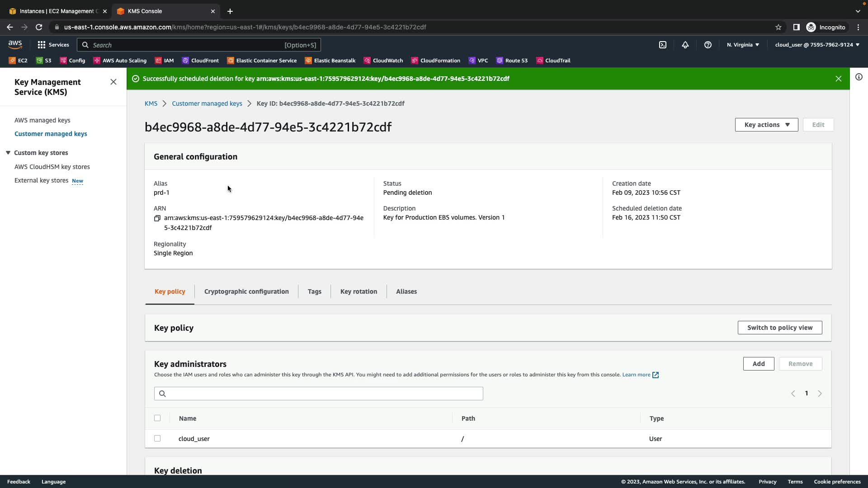Open the notifications bell icon
The width and height of the screenshot is (868, 488).
[685, 45]
